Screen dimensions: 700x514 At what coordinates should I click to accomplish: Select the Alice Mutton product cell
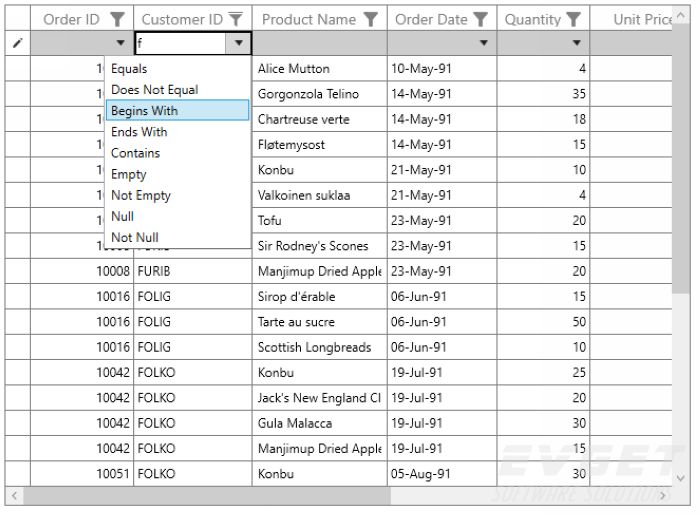click(x=320, y=69)
